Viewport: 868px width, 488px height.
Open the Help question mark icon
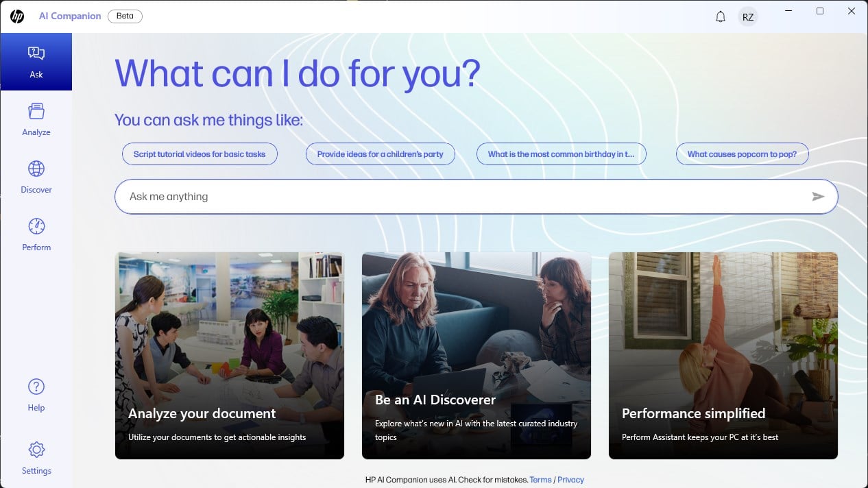[x=36, y=387]
